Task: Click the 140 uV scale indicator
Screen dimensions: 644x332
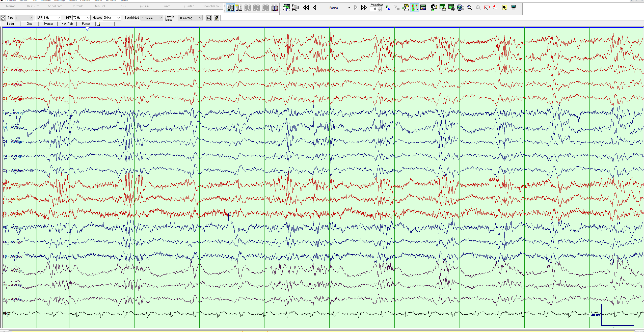Action: 595,315
